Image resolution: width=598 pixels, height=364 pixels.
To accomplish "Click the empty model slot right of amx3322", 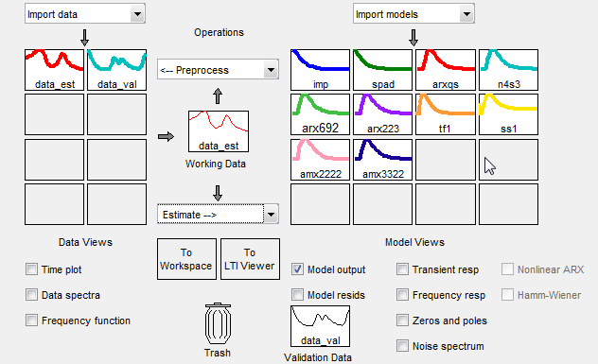I will [x=446, y=160].
